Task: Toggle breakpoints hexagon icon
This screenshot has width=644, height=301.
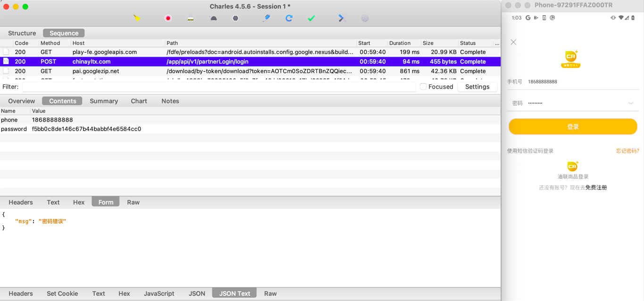Action: tap(235, 18)
